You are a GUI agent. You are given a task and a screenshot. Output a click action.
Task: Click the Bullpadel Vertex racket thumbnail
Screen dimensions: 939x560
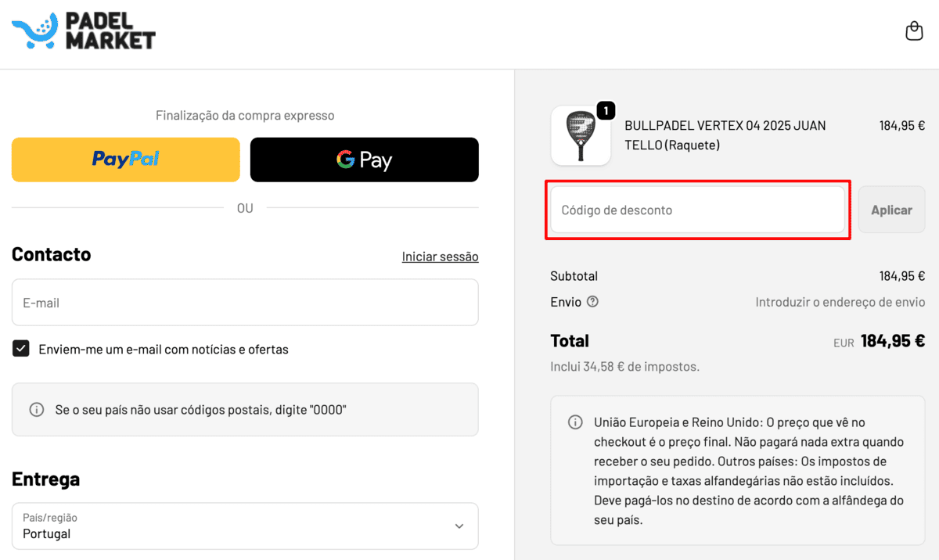point(581,136)
